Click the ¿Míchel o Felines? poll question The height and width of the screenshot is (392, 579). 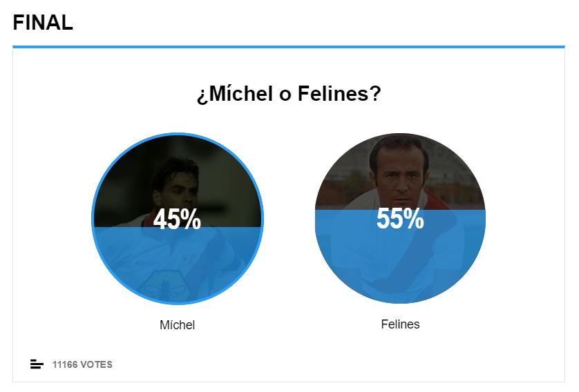pyautogui.click(x=289, y=94)
